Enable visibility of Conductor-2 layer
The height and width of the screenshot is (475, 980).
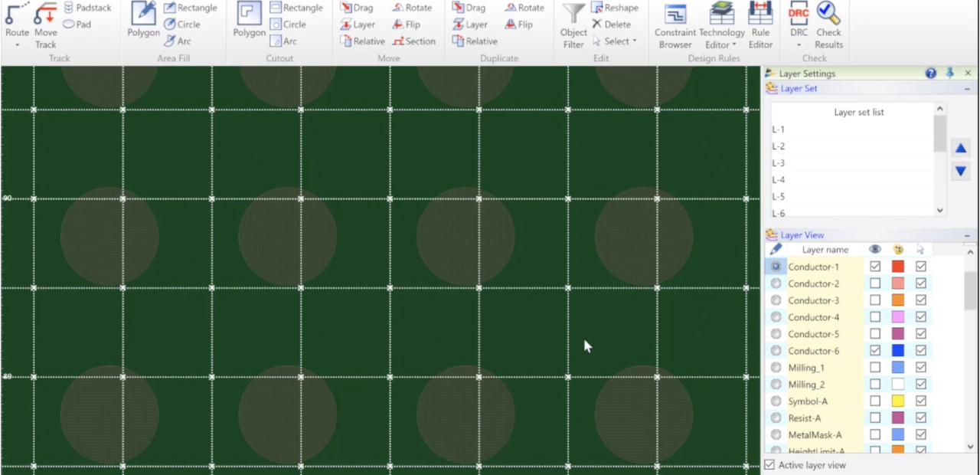point(874,283)
